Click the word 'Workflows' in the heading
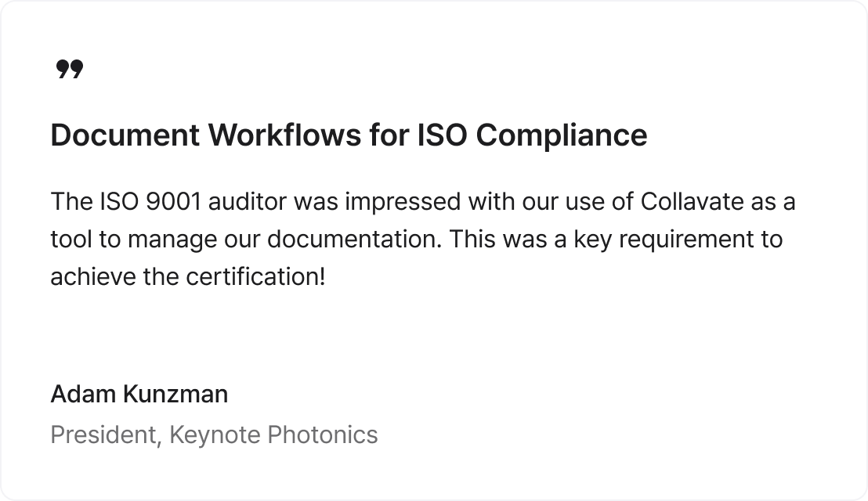This screenshot has width=868, height=501. [284, 135]
